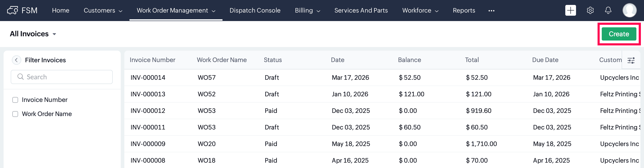Enable the Invoice Number filter checkbox
The height and width of the screenshot is (168, 644).
15,100
